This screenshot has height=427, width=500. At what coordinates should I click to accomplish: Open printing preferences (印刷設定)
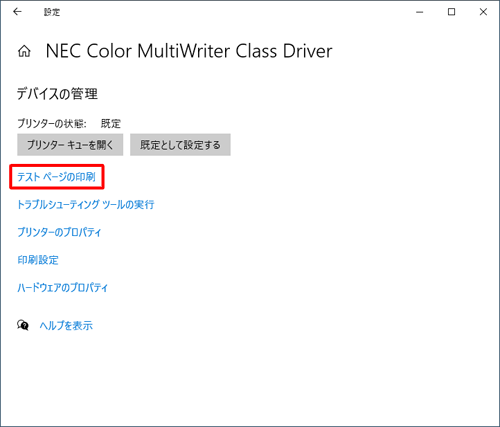(38, 260)
